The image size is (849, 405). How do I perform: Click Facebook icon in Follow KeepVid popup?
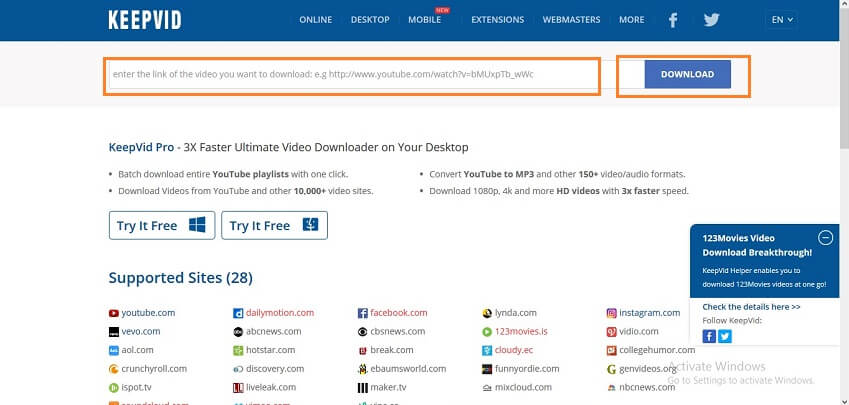(709, 336)
